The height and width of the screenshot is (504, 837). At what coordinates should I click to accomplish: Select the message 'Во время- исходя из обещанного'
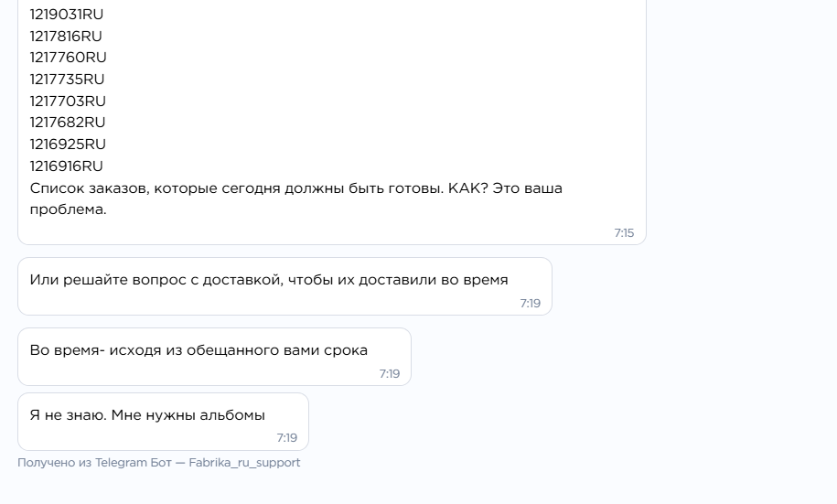pyautogui.click(x=215, y=357)
